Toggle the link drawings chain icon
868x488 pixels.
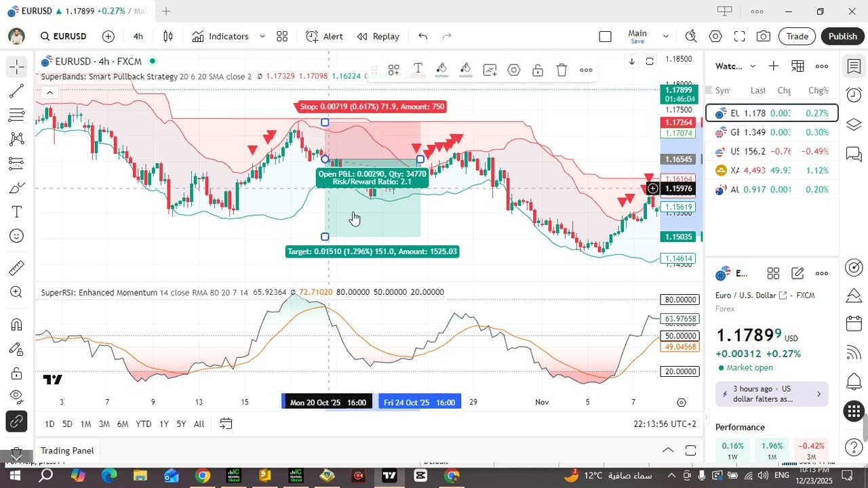(17, 422)
